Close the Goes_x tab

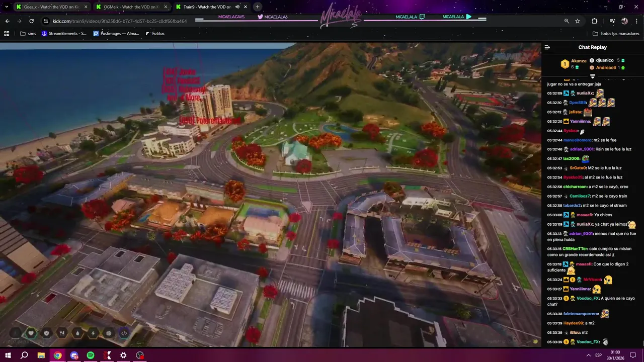(x=86, y=7)
